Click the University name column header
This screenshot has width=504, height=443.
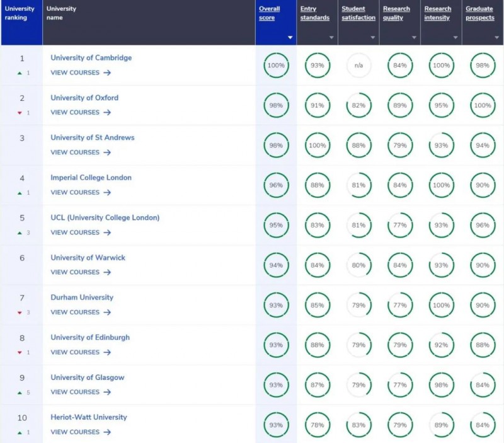[x=149, y=22]
